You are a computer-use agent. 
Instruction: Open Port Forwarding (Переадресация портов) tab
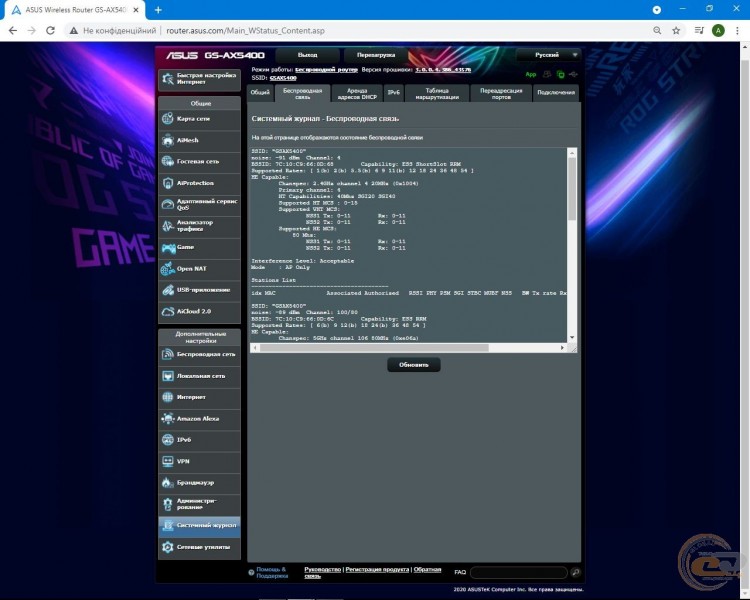501,93
